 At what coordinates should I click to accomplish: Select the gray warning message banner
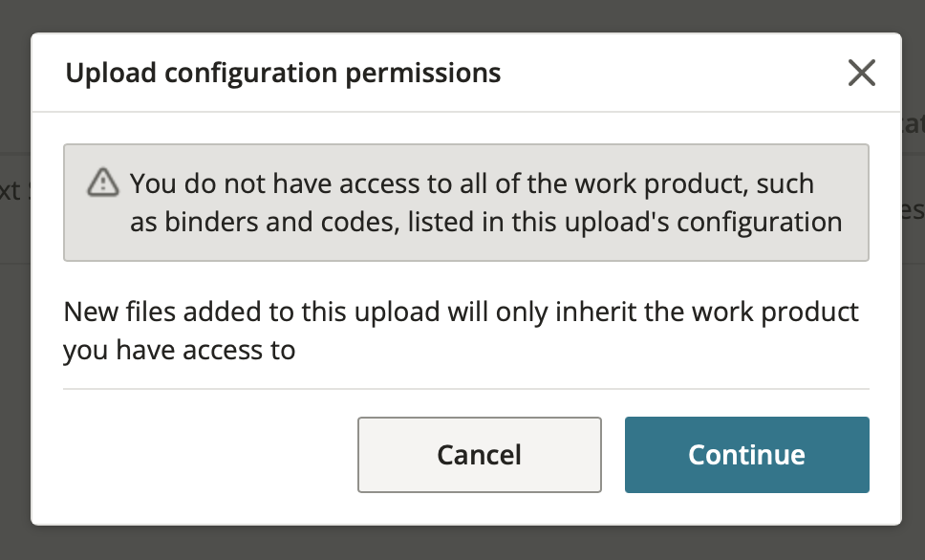[466, 203]
